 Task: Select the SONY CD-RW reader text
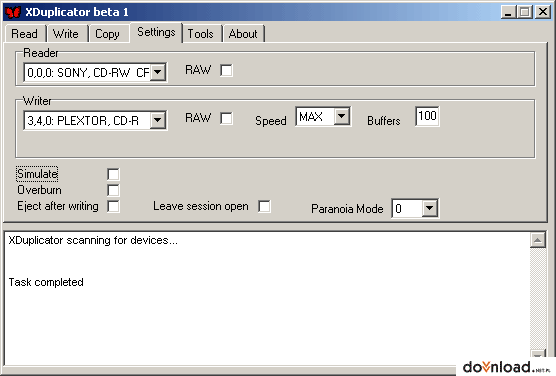(x=88, y=73)
